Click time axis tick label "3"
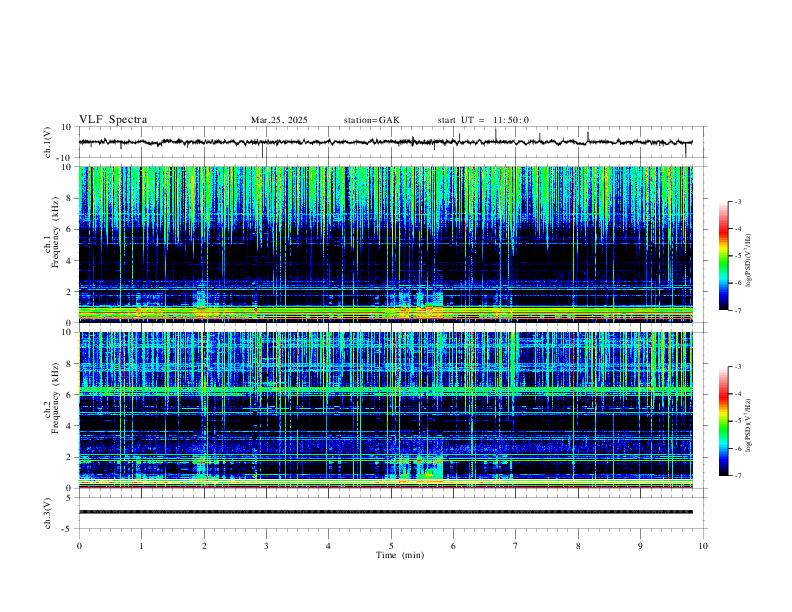 pyautogui.click(x=266, y=546)
